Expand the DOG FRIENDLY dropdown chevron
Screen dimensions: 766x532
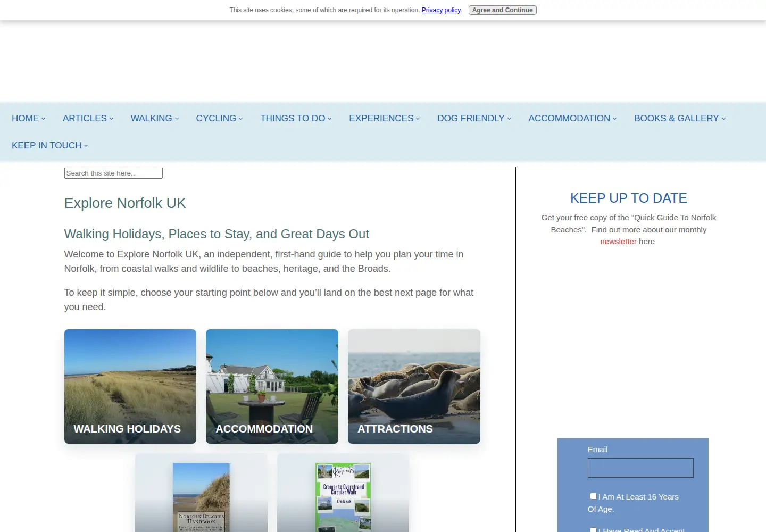509,119
